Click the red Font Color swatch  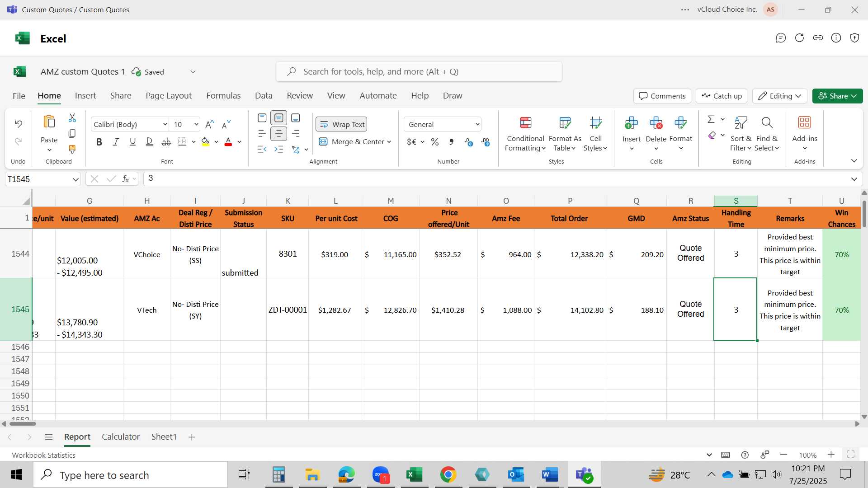coord(228,142)
